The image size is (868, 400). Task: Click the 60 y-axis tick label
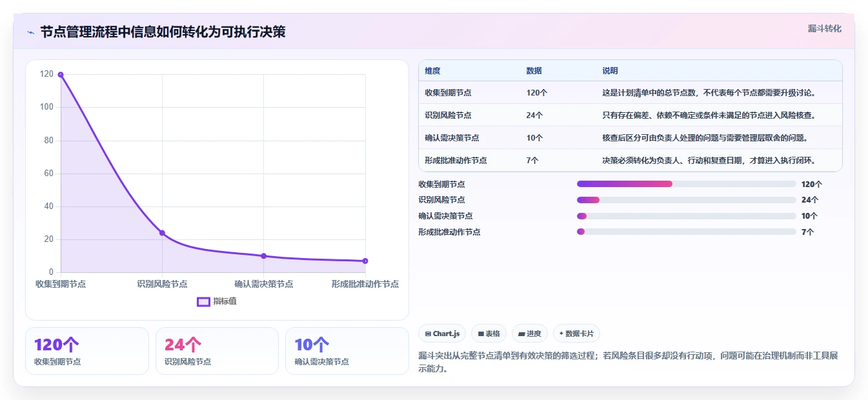tap(49, 174)
